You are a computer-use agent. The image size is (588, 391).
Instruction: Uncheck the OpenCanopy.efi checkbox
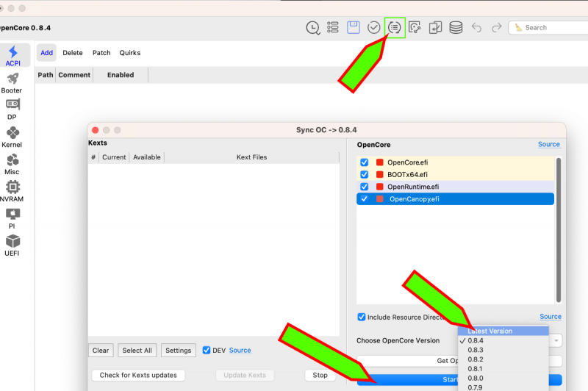tap(364, 198)
